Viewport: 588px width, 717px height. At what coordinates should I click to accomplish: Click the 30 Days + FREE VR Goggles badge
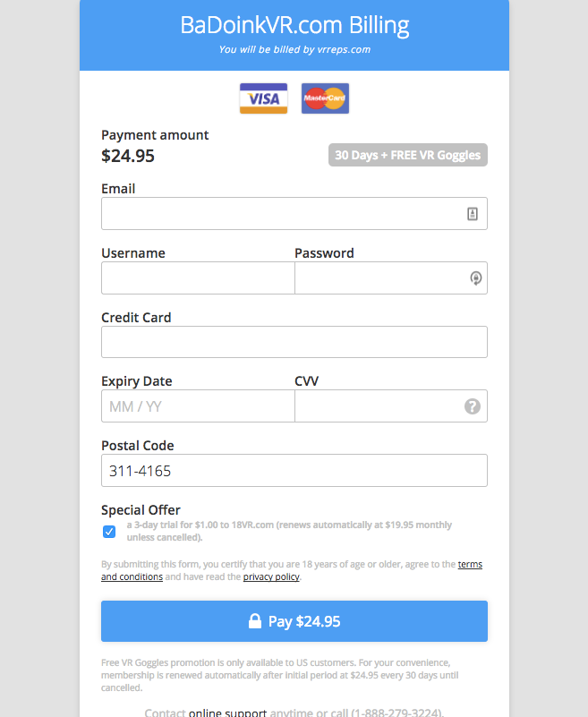tap(408, 155)
